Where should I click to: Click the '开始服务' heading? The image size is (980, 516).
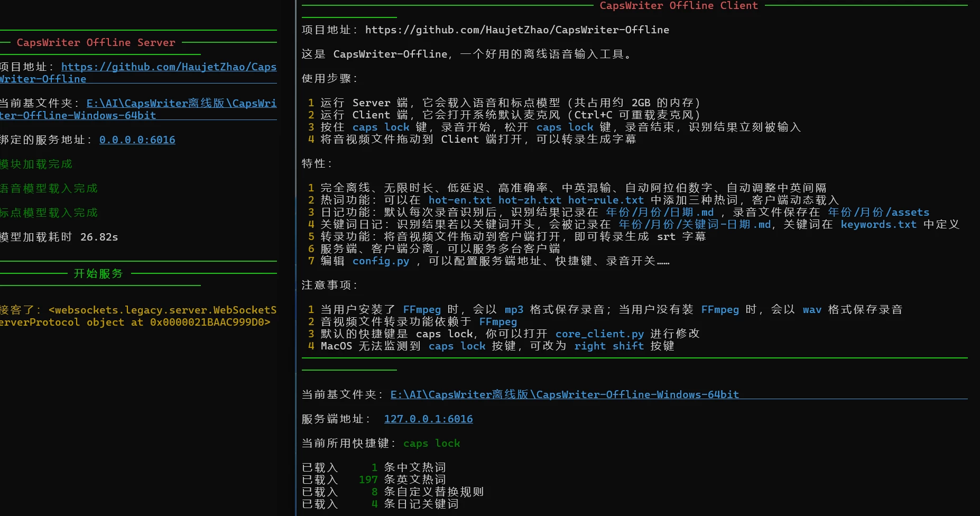[98, 274]
